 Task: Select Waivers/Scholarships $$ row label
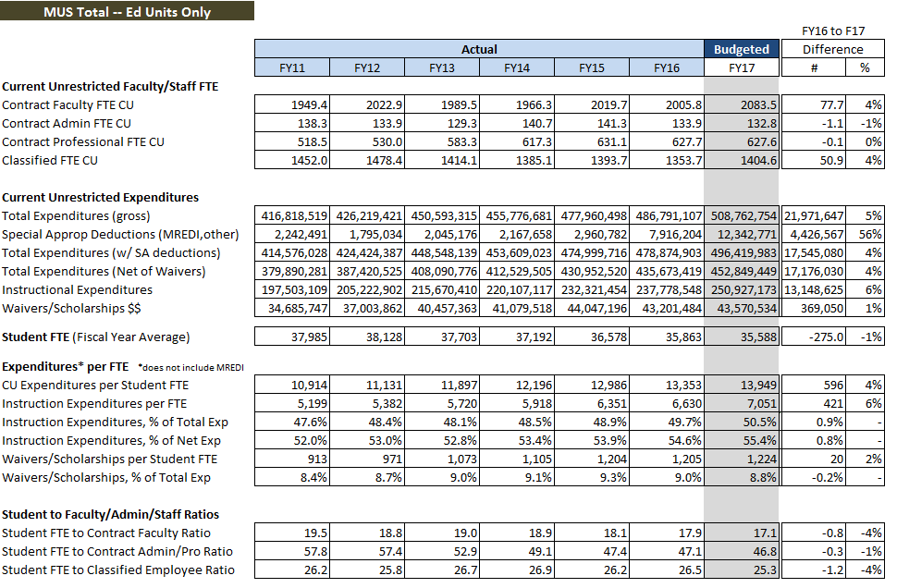pyautogui.click(x=71, y=308)
